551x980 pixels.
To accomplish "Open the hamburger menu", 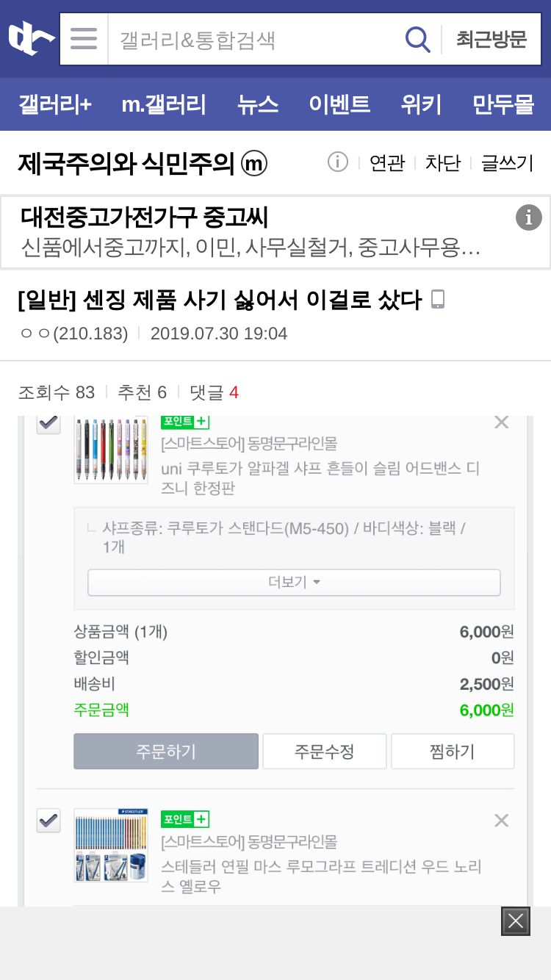I will point(84,39).
